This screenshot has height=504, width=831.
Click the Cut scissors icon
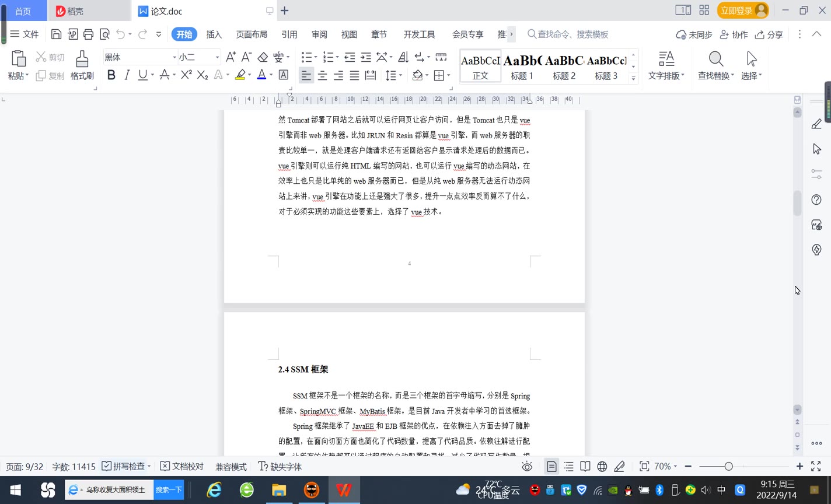pyautogui.click(x=41, y=57)
